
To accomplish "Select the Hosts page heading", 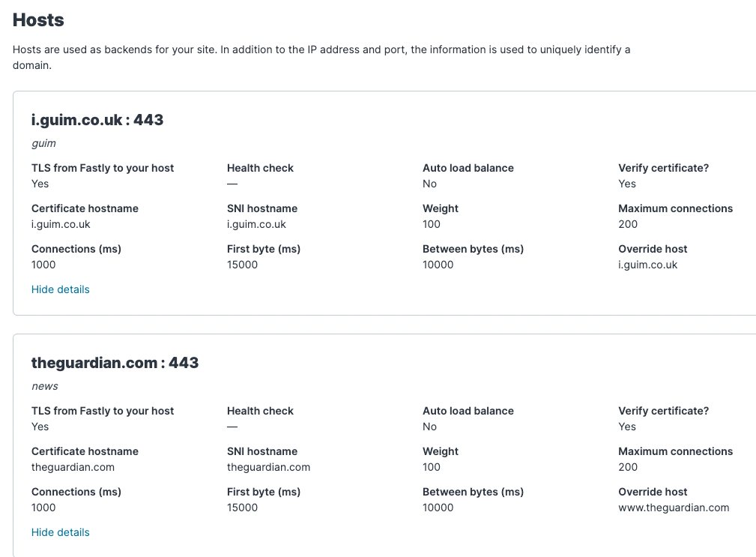I will click(x=38, y=19).
